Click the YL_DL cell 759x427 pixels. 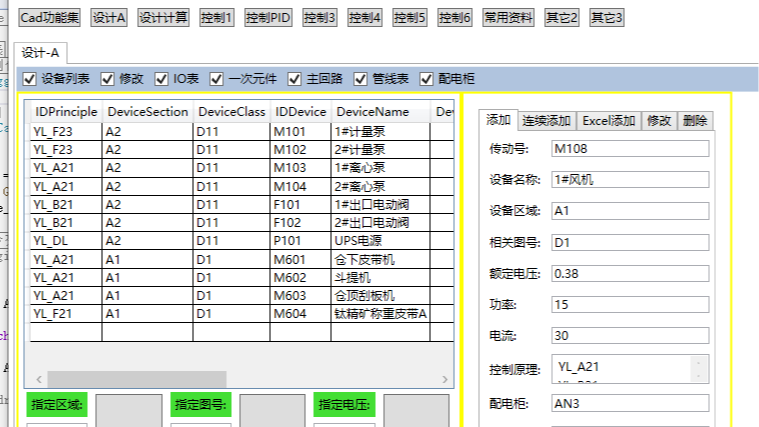[x=66, y=241]
